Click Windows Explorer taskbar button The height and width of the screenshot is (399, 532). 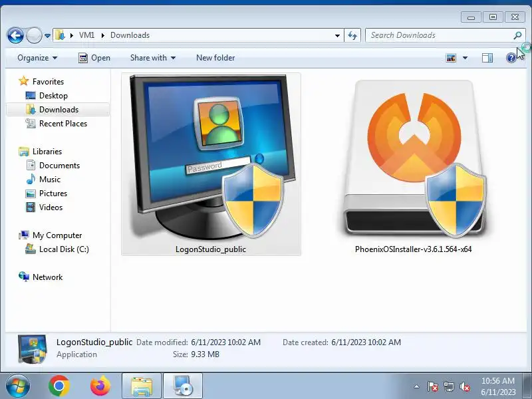tap(142, 386)
